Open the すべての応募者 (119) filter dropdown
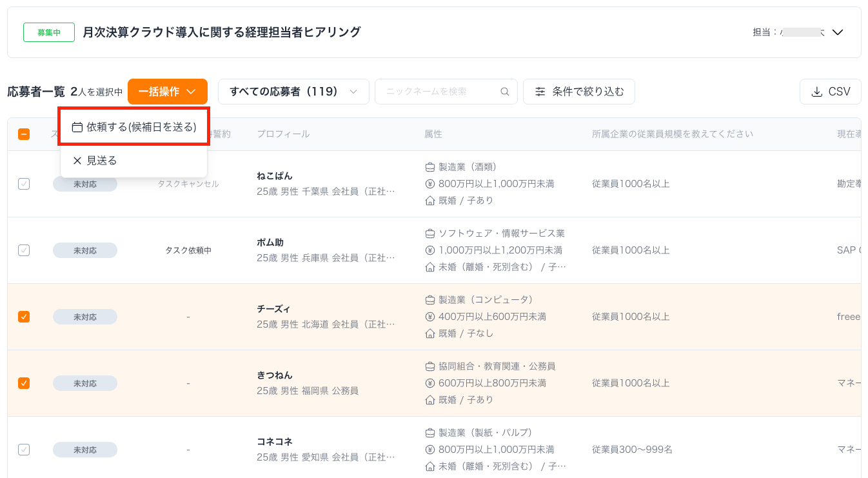 click(293, 92)
